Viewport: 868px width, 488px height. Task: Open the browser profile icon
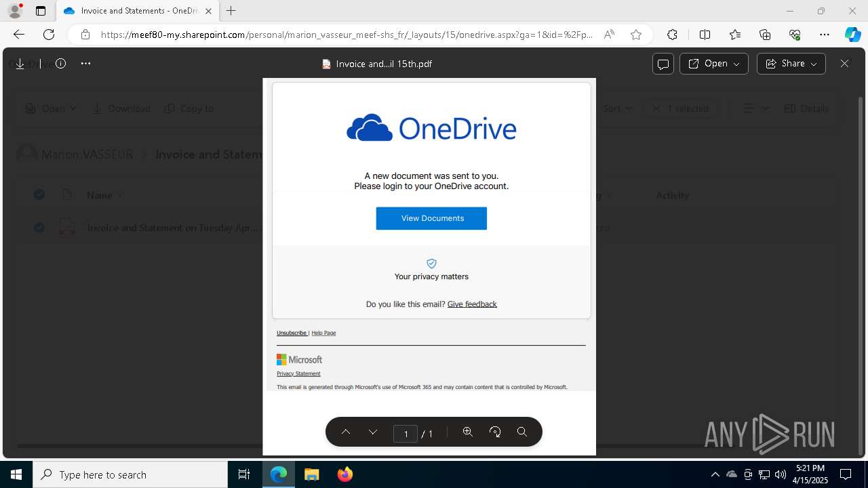[x=15, y=11]
